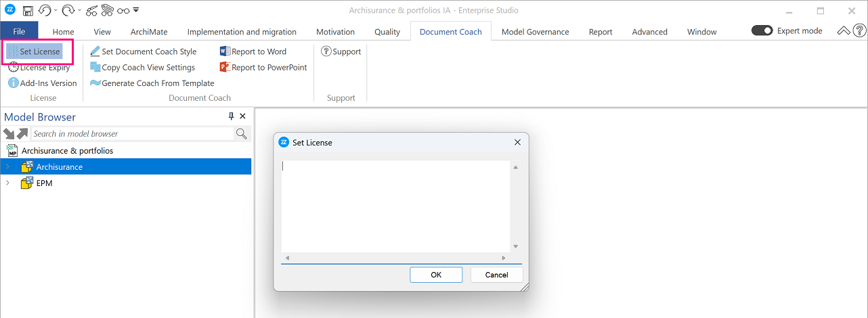Run Generate Coach From Template
Image resolution: width=868 pixels, height=318 pixels.
click(x=152, y=83)
